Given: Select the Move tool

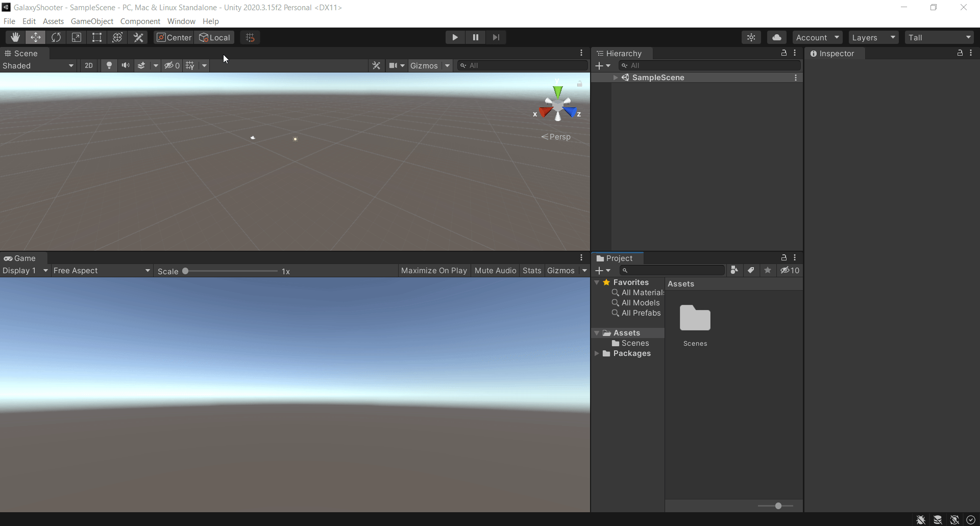Looking at the screenshot, I should pos(36,37).
